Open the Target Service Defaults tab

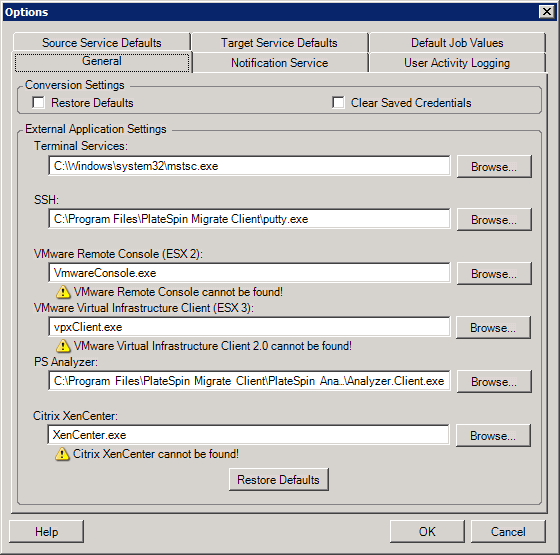click(279, 42)
